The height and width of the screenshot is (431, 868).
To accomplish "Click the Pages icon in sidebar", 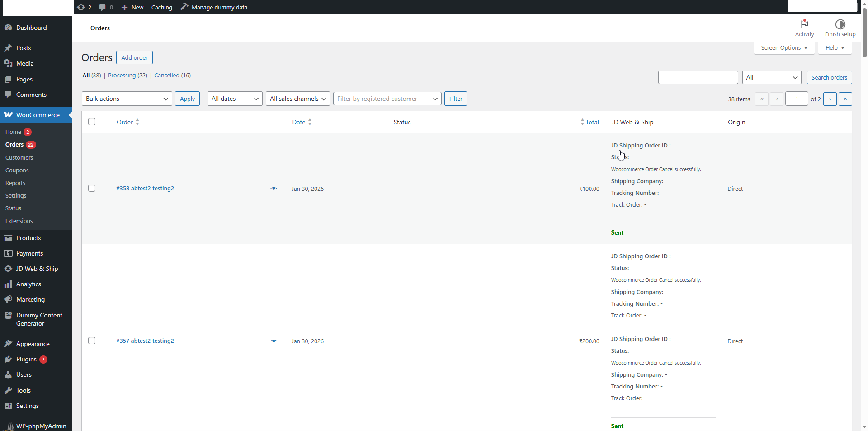I will [8, 79].
